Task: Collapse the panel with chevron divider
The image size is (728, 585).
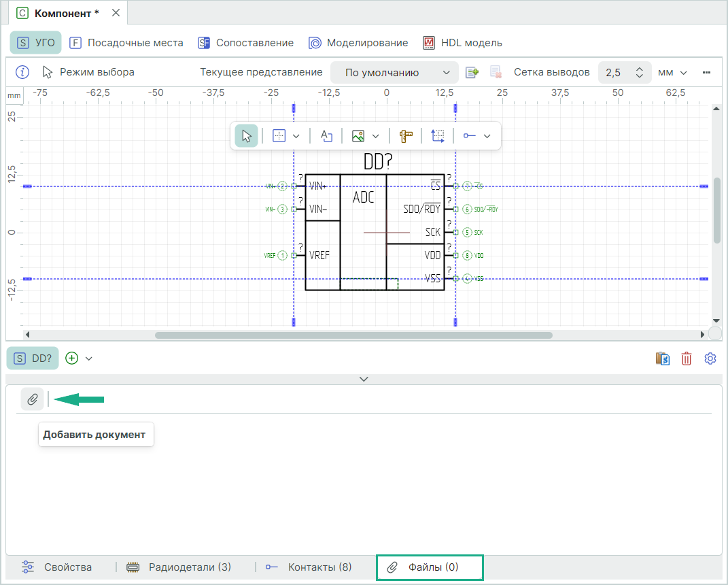Action: click(364, 379)
